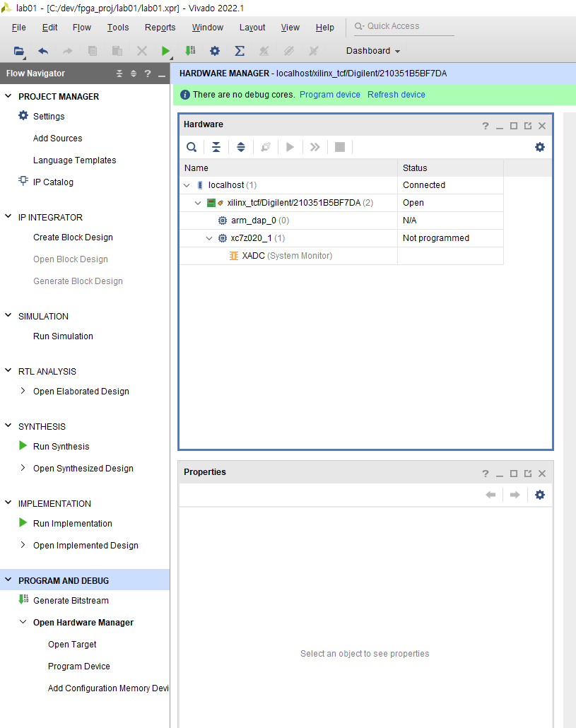Image resolution: width=576 pixels, height=728 pixels.
Task: Click Flow Navigator expand all icon
Action: tap(133, 74)
